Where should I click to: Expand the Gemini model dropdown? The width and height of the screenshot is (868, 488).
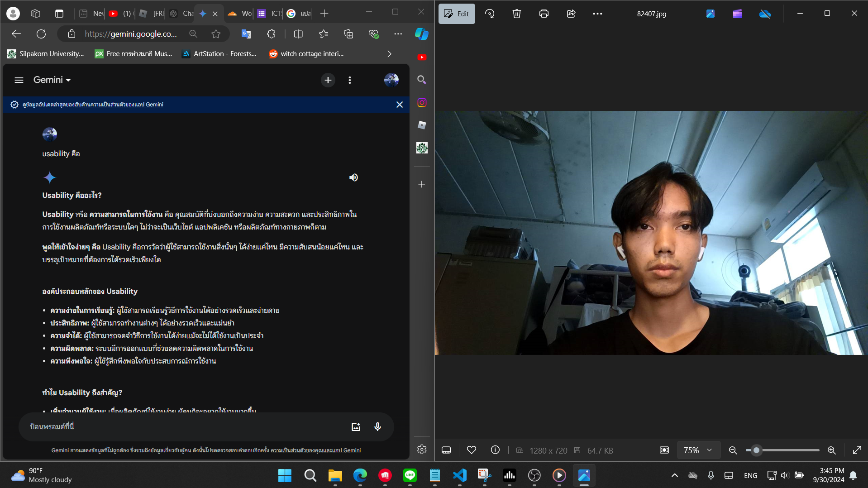tap(52, 80)
